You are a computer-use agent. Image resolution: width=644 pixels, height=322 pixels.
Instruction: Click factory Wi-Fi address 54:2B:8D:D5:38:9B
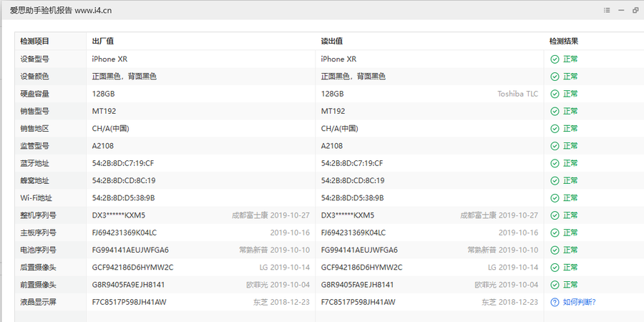point(124,198)
